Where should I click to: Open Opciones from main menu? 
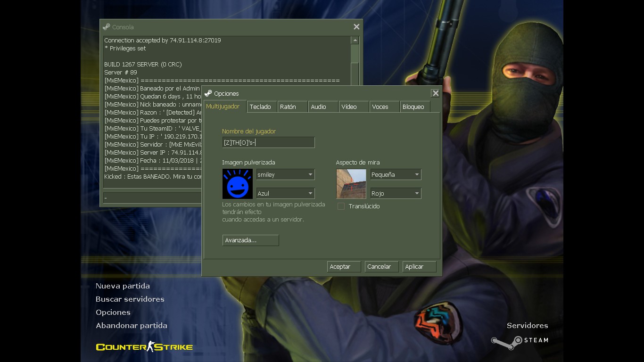tap(113, 313)
